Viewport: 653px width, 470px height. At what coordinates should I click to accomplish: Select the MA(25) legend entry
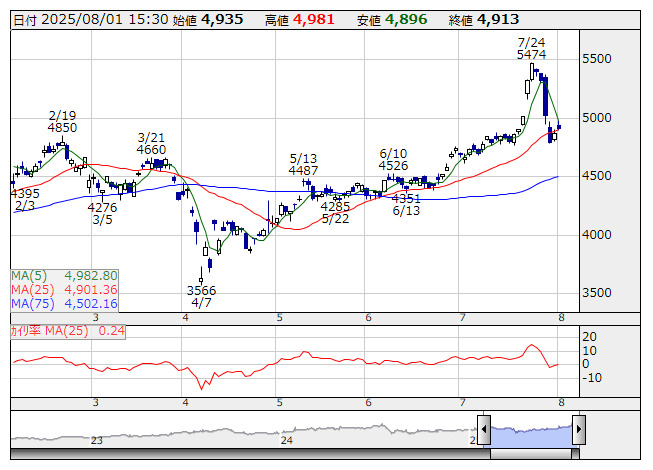click(65, 289)
